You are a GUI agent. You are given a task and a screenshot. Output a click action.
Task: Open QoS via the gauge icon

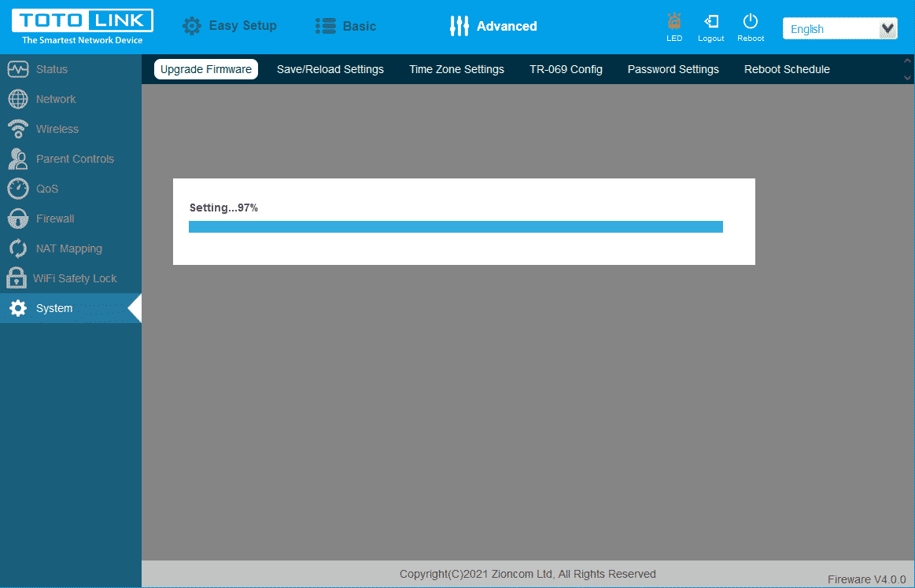18,189
